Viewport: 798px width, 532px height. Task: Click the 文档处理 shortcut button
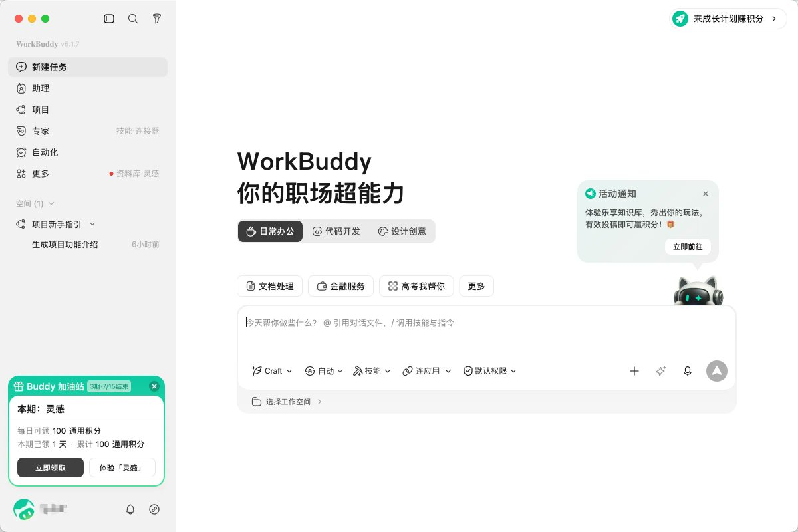click(270, 286)
